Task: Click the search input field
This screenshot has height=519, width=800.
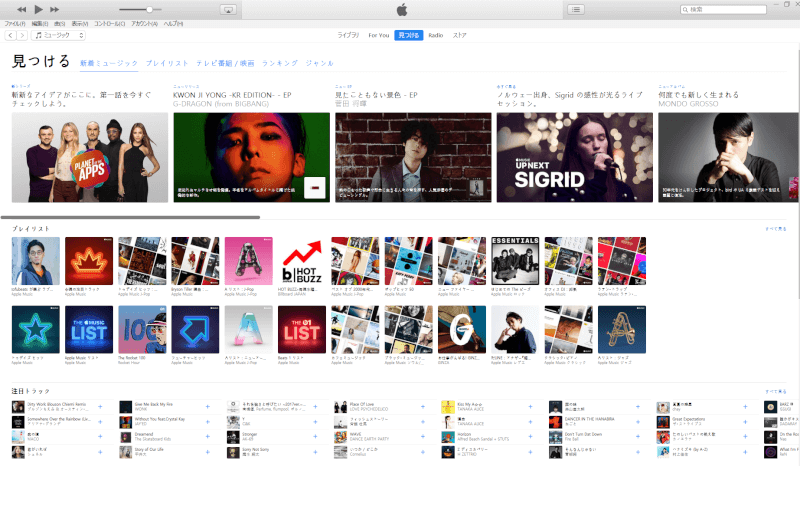Action: 740,9
